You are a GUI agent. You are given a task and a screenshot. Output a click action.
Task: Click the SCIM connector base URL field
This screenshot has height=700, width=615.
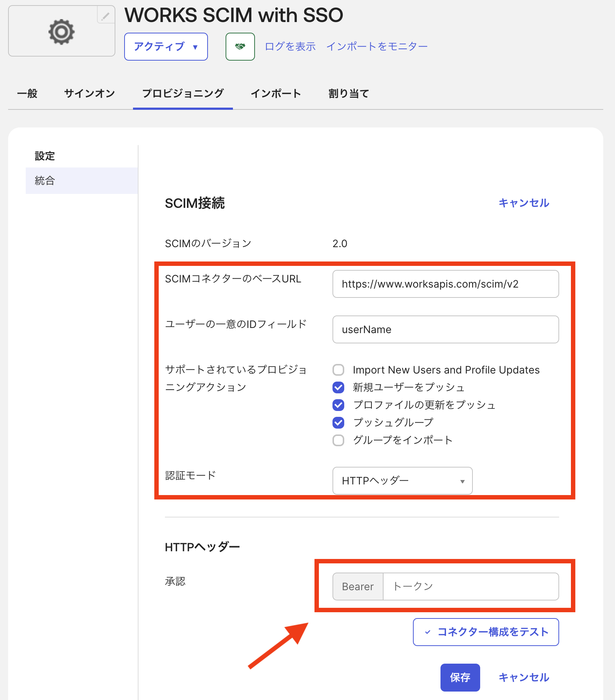click(446, 284)
